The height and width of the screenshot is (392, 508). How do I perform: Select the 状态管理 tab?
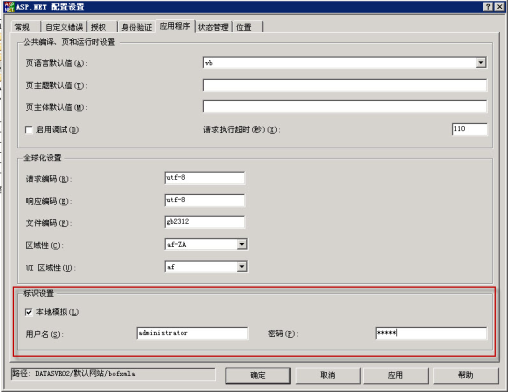pos(213,27)
